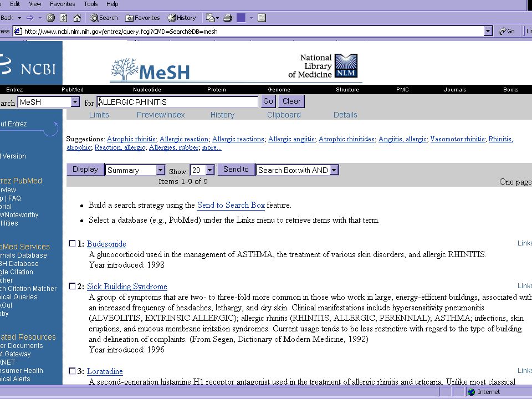Open the Search Box with AND dropdown

[334, 170]
